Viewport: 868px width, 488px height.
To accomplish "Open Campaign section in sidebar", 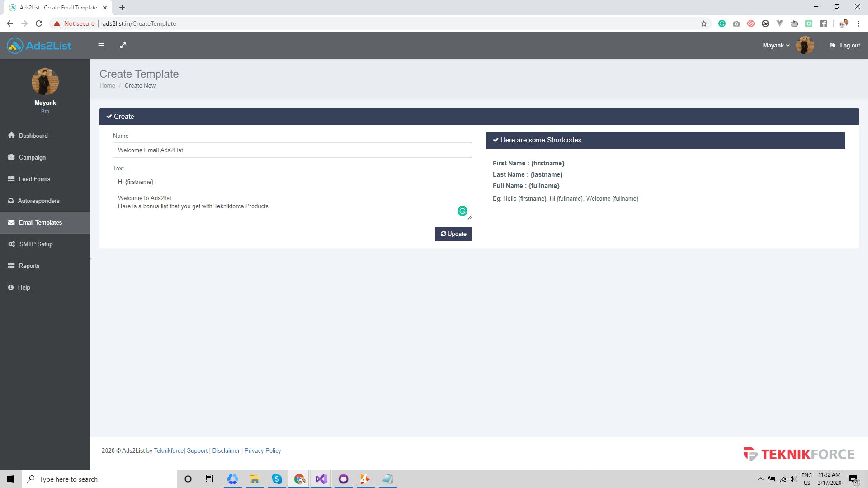I will click(32, 157).
